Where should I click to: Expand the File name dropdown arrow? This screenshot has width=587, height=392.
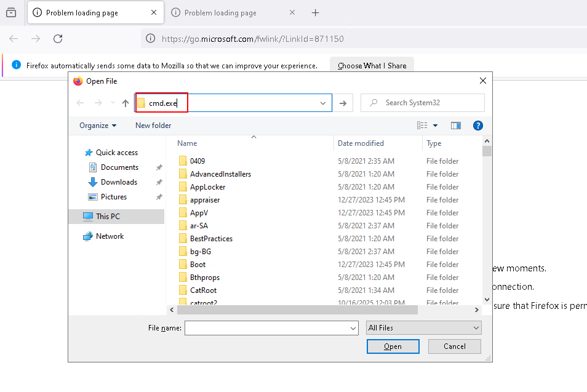[x=353, y=329]
